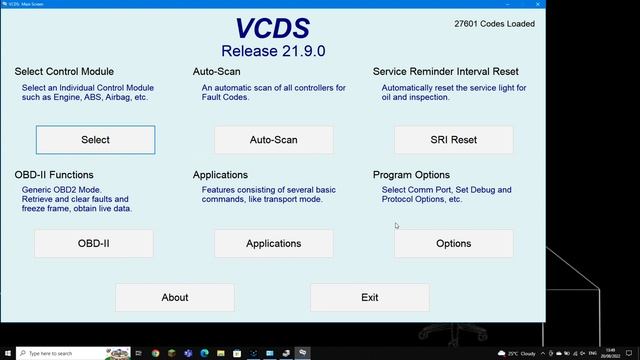Open the OBD-II generic functions

tap(93, 243)
